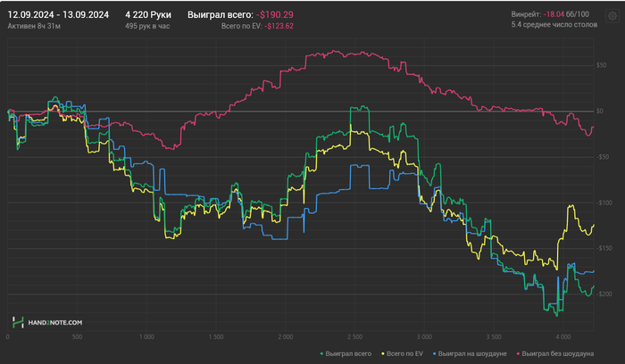Viewport: 625px width, 364px height.
Task: Click the '-$50' y-axis label
Action: point(603,157)
